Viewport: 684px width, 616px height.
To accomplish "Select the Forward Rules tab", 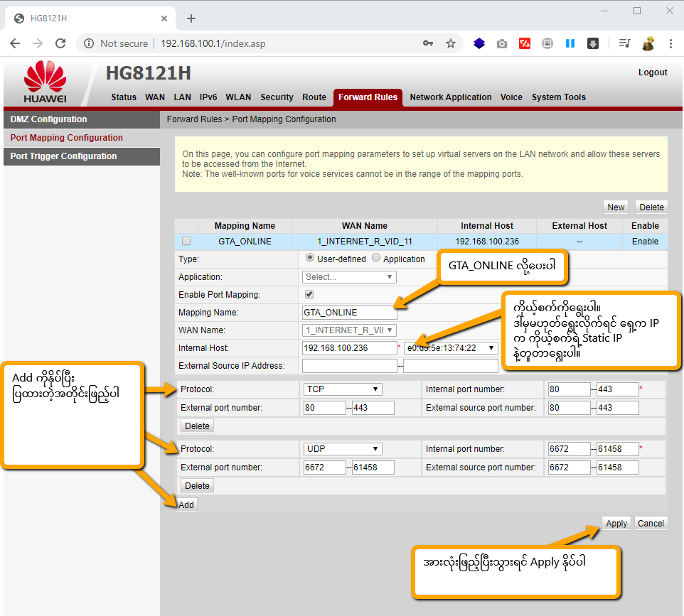I will pos(368,97).
